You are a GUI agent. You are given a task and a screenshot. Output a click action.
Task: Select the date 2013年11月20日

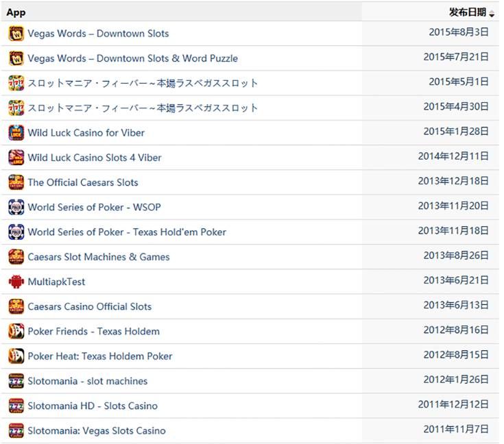point(453,206)
